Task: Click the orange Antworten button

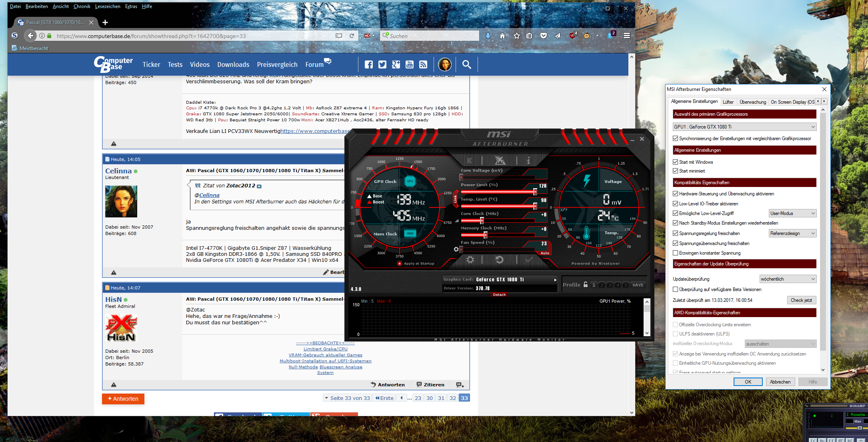Action: pyautogui.click(x=123, y=399)
